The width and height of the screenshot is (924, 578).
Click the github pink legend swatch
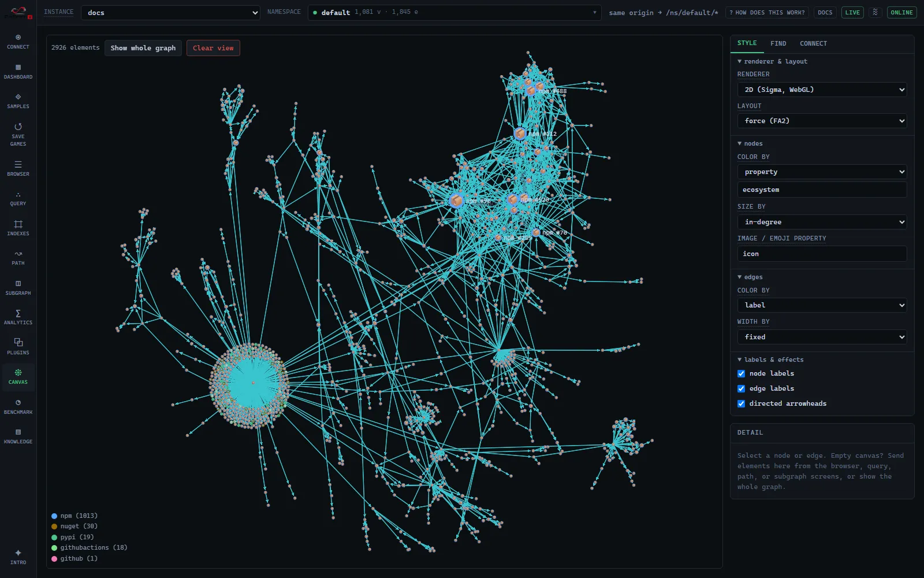[x=54, y=559]
